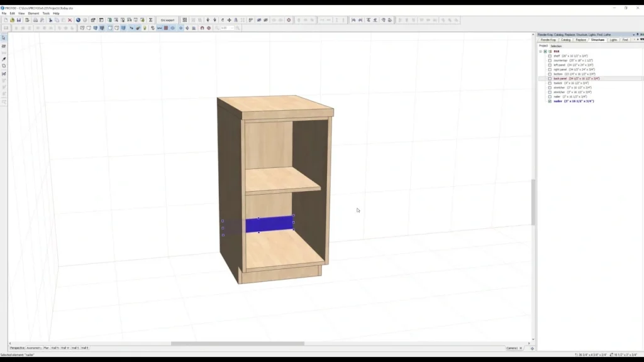The image size is (644, 362).
Task: Switch to the Selection sub-tab
Action: pyautogui.click(x=556, y=46)
